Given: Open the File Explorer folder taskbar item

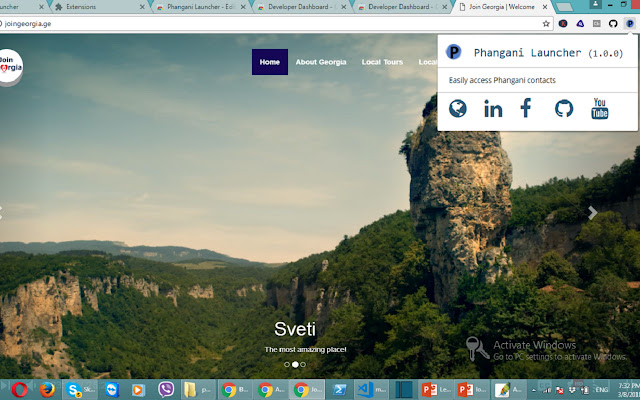Looking at the screenshot, I should point(198,390).
